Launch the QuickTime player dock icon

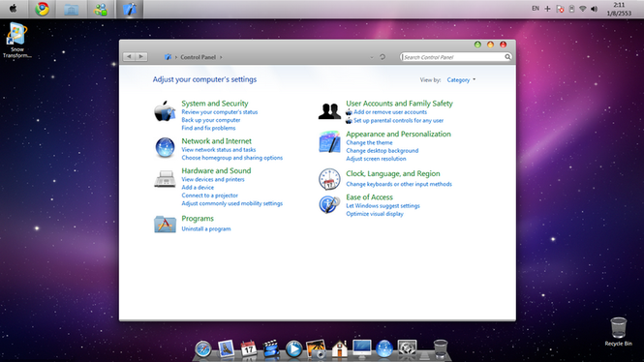[293, 348]
